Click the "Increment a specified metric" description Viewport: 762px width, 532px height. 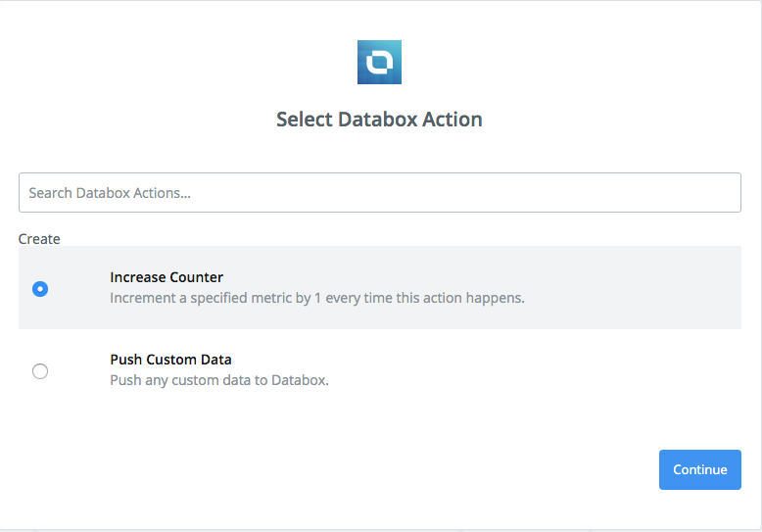click(317, 298)
